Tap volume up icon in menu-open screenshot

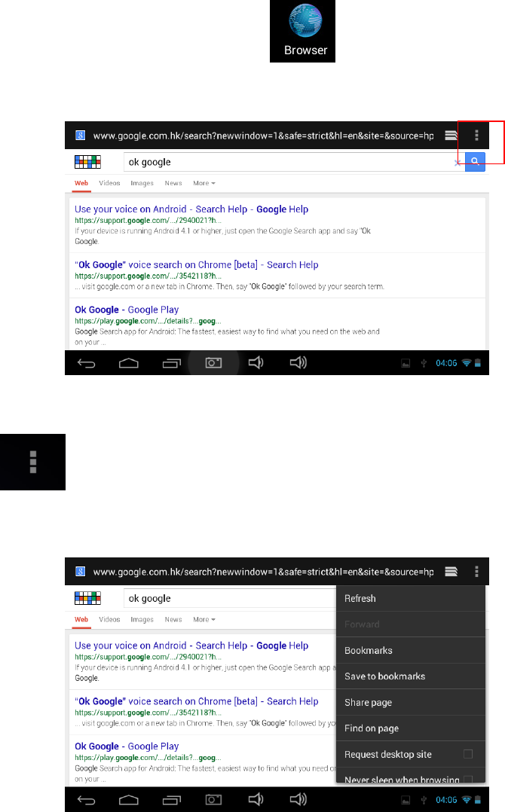tap(298, 800)
